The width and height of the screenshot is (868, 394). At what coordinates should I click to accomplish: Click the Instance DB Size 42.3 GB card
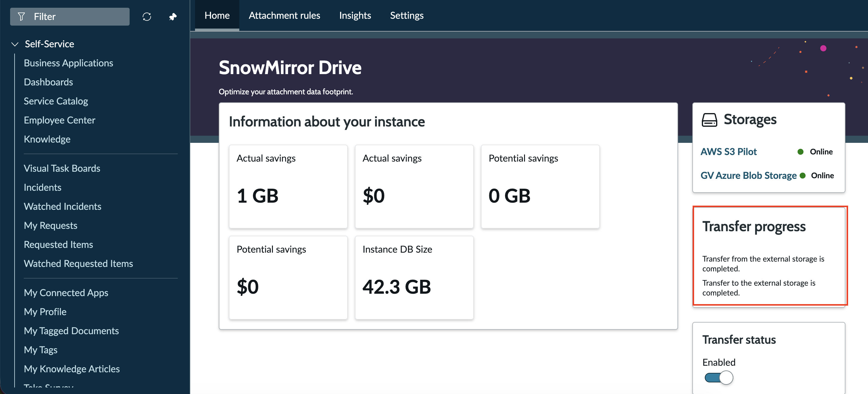[x=414, y=278]
